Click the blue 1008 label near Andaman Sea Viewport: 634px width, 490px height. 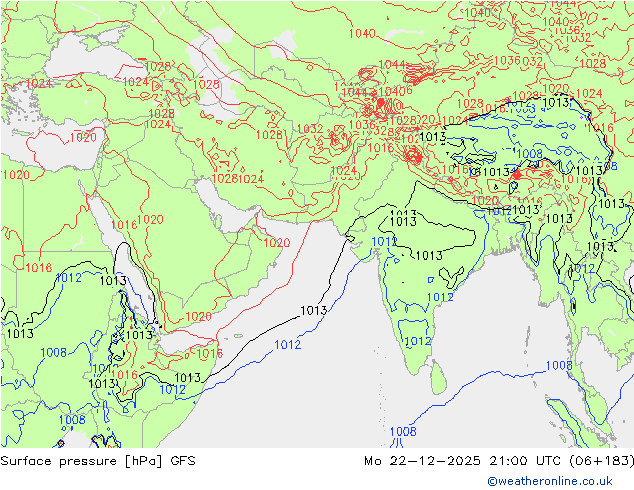click(x=559, y=365)
